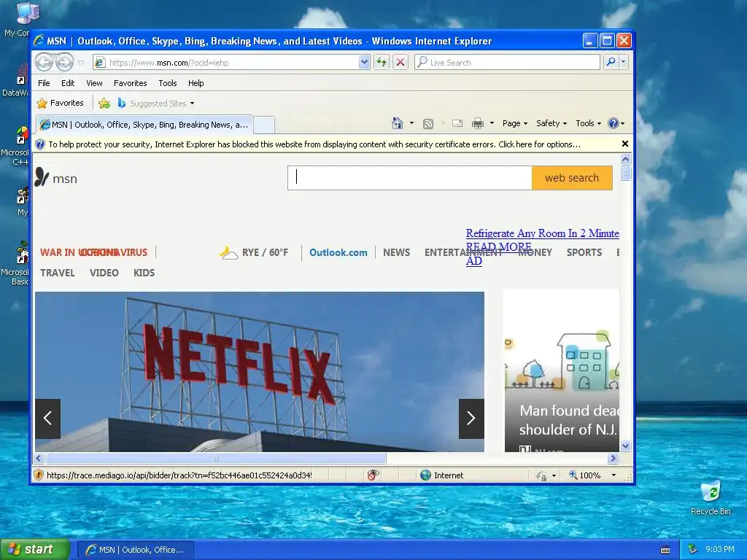Click the weather cloud icon next to RYE
747x560 pixels.
pyautogui.click(x=228, y=253)
